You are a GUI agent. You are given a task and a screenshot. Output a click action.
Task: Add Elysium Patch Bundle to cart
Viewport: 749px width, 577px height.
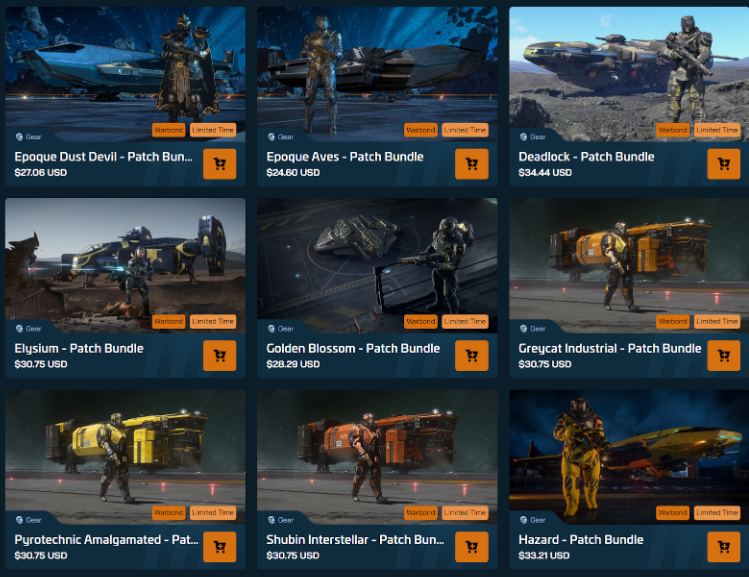point(220,355)
